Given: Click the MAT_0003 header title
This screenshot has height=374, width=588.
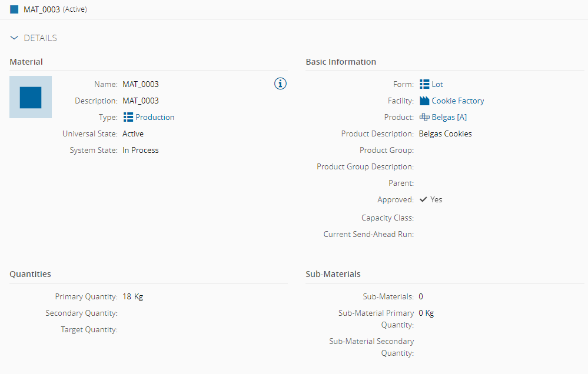Looking at the screenshot, I should (x=42, y=9).
